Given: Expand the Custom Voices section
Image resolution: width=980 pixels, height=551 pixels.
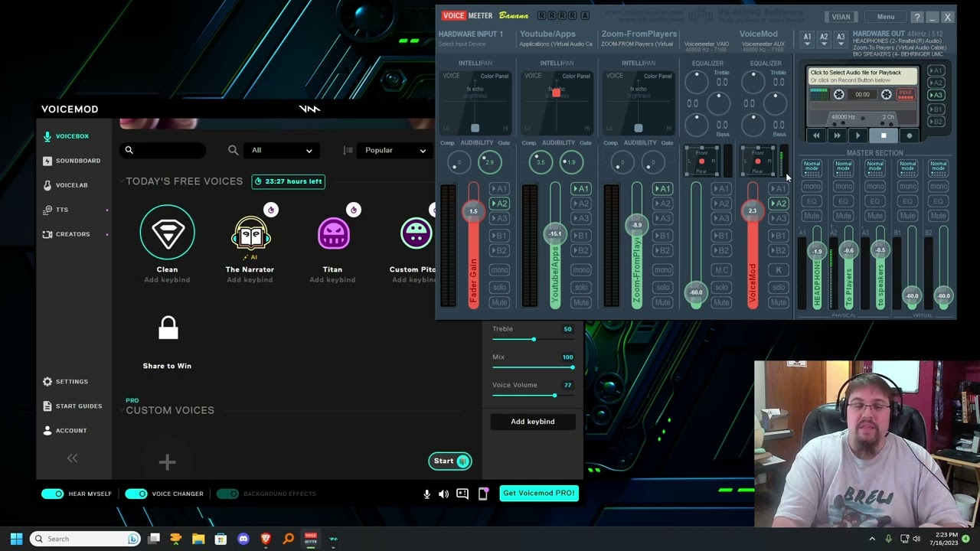Looking at the screenshot, I should 121,411.
